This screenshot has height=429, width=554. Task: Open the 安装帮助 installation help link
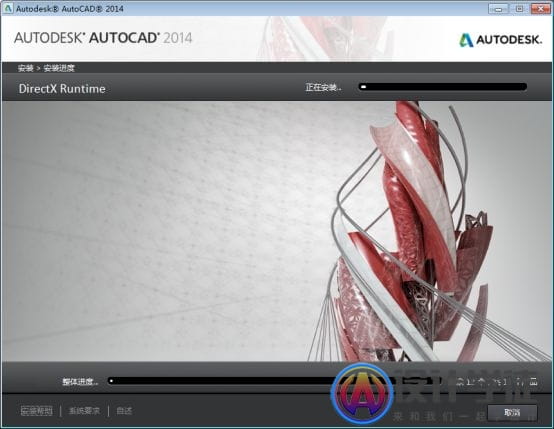click(x=36, y=411)
